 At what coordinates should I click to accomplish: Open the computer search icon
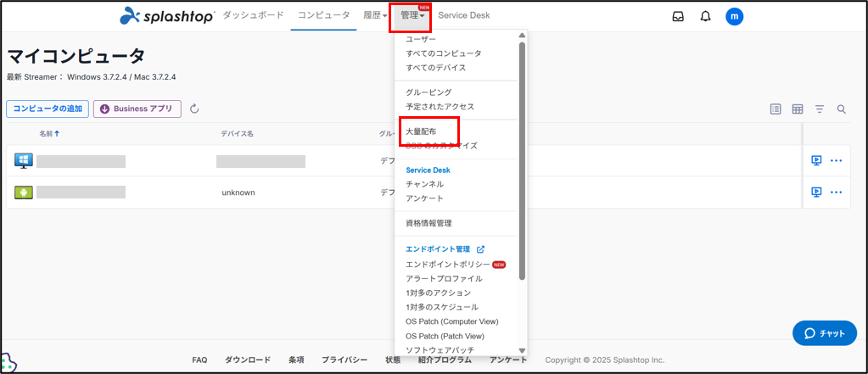coord(842,109)
